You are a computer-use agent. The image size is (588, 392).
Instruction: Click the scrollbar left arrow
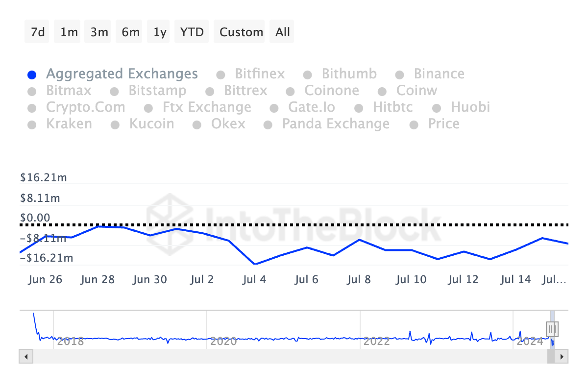(26, 356)
